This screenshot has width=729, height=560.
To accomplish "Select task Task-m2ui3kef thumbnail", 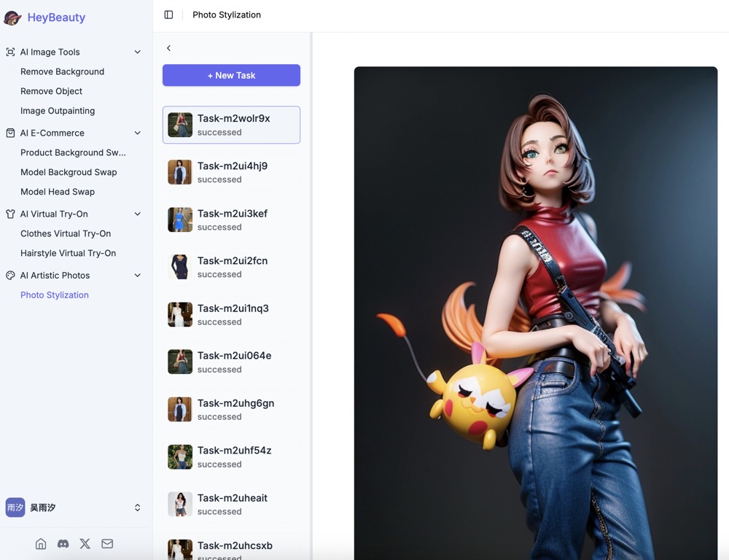I will [x=180, y=219].
